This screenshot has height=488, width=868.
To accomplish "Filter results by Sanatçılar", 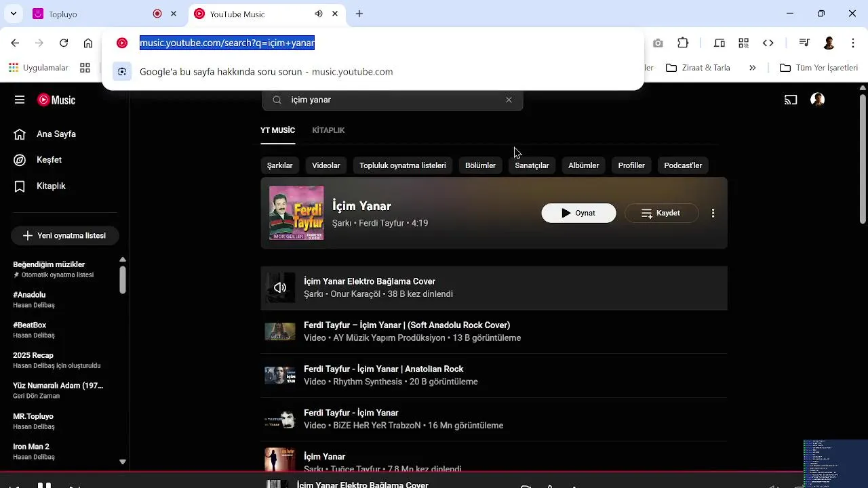I will point(532,165).
